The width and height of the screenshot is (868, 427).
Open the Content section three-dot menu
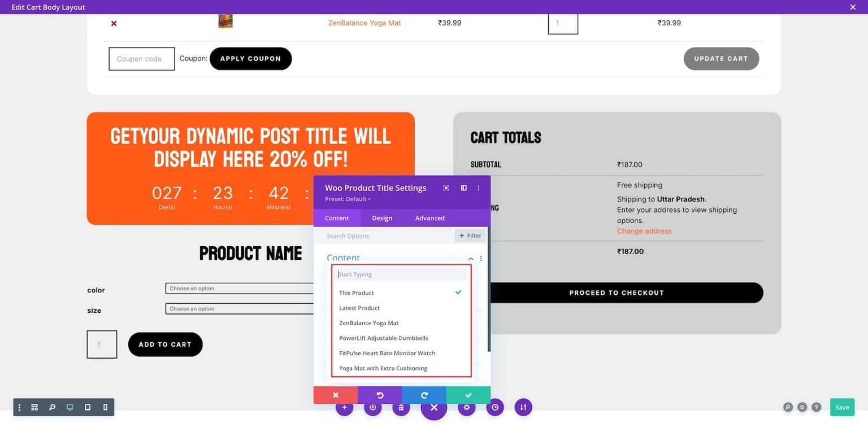[480, 258]
